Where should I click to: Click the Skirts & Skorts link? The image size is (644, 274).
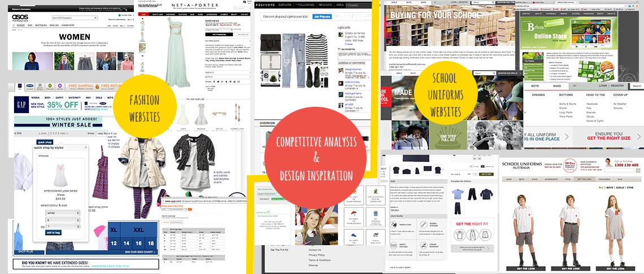click(x=568, y=104)
